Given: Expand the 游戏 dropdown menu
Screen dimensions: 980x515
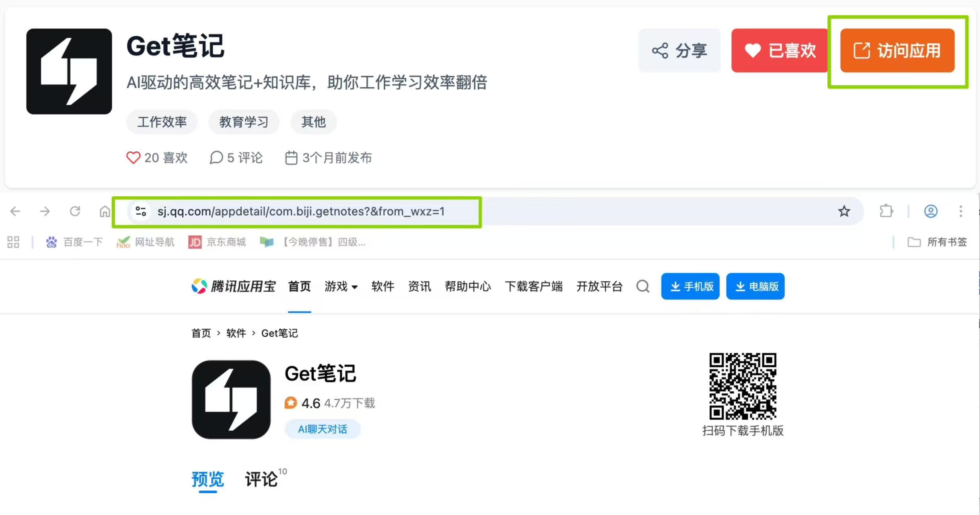Looking at the screenshot, I should 341,286.
